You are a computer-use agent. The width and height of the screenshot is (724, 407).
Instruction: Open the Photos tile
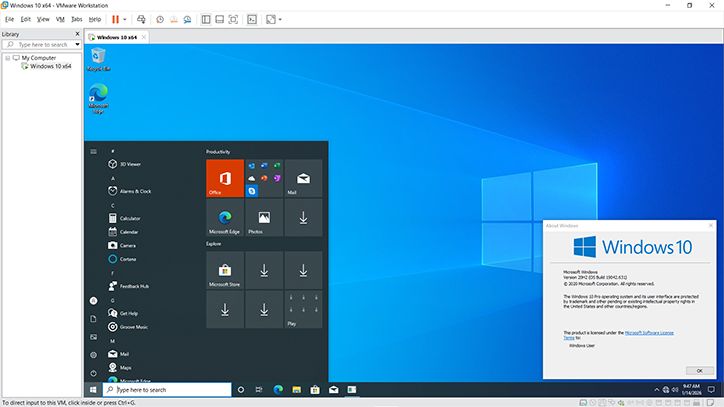click(x=264, y=218)
